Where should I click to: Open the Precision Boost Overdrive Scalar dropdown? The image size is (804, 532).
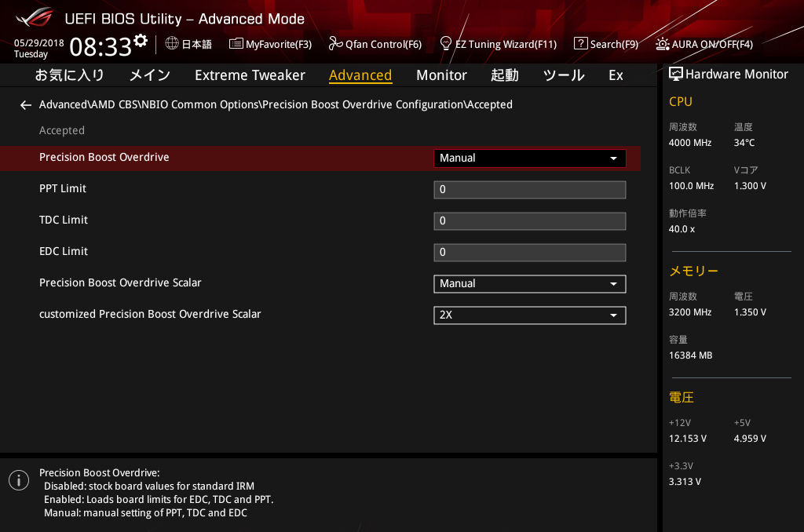pos(530,284)
